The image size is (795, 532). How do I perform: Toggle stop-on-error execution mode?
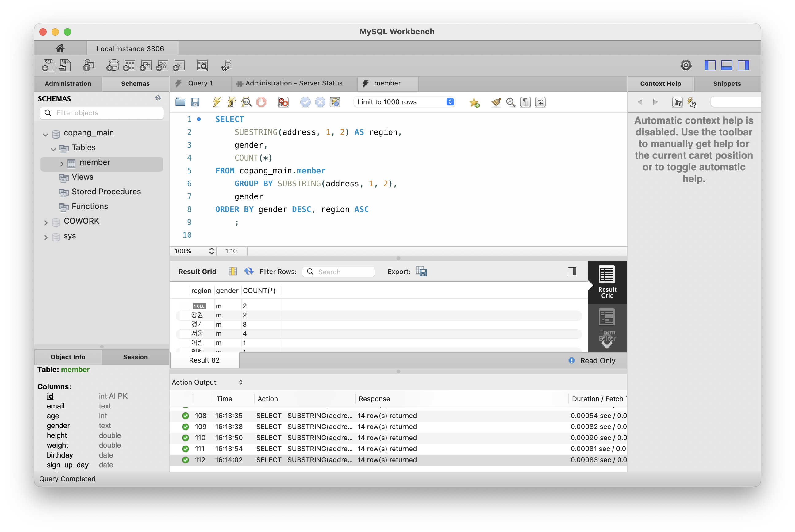pos(283,102)
